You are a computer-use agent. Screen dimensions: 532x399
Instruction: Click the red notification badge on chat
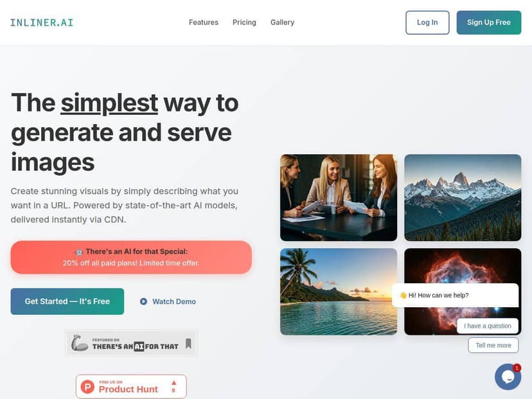[x=517, y=368]
